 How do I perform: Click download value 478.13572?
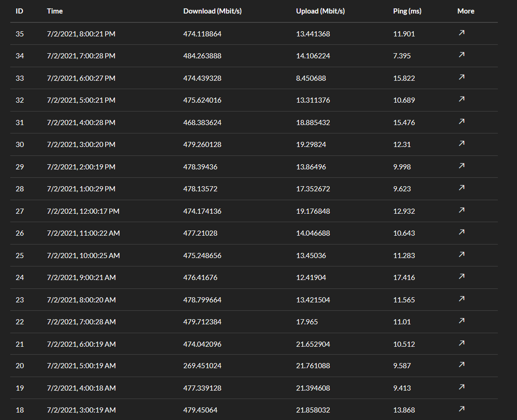click(200, 189)
